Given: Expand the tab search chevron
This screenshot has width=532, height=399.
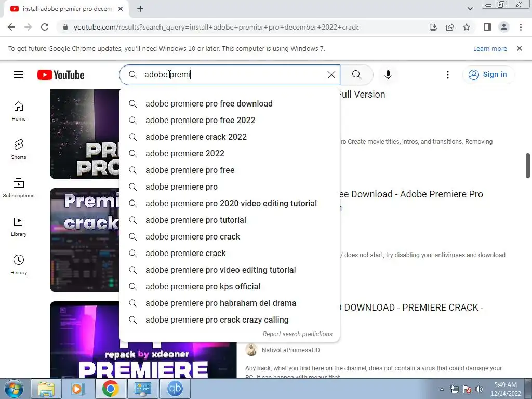Looking at the screenshot, I should (x=470, y=9).
